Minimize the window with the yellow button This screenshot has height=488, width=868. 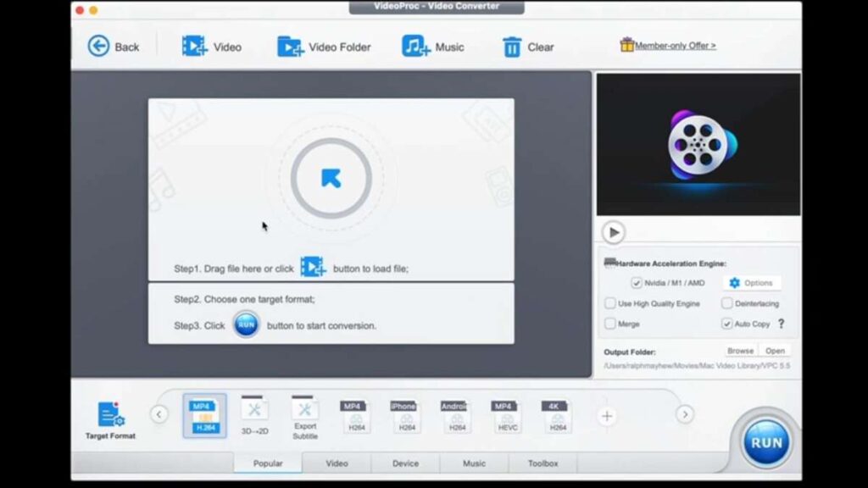pos(93,10)
